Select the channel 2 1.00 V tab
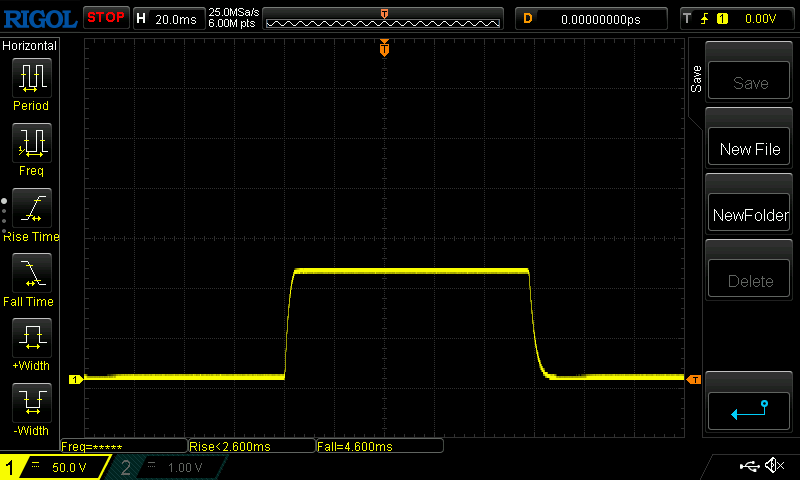The width and height of the screenshot is (800, 480). (x=166, y=467)
